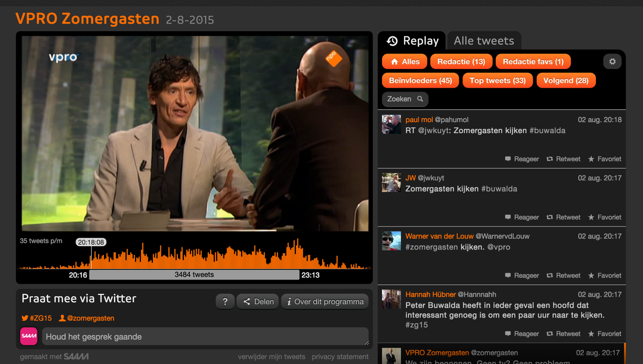Switch to the Alle tweets tab
643x364 pixels.
click(484, 41)
